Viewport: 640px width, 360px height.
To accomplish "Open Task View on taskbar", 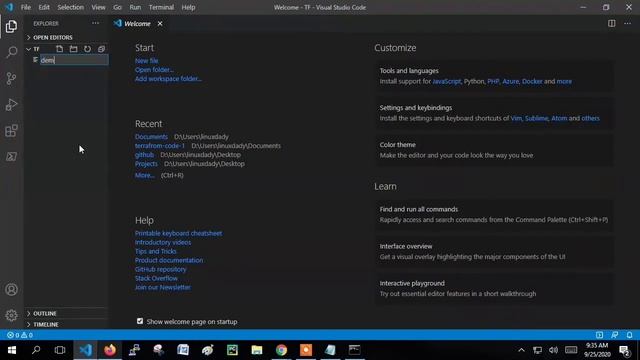I will click(x=60, y=350).
